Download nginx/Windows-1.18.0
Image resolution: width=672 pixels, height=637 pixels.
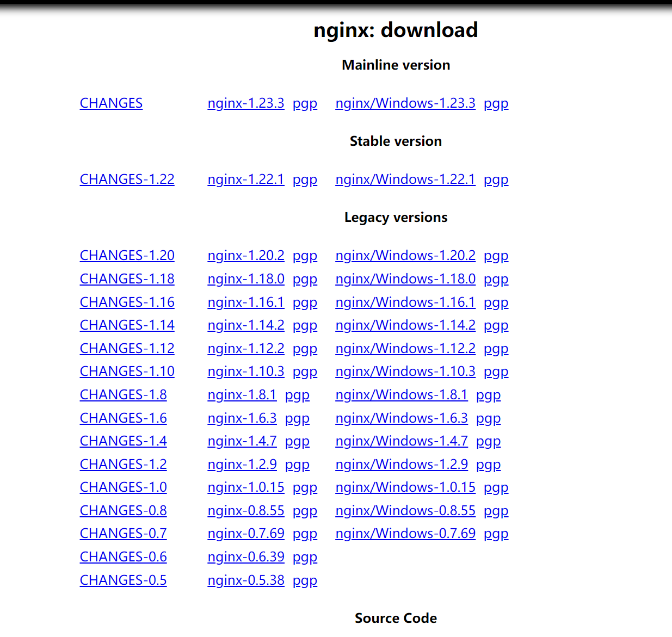point(405,279)
